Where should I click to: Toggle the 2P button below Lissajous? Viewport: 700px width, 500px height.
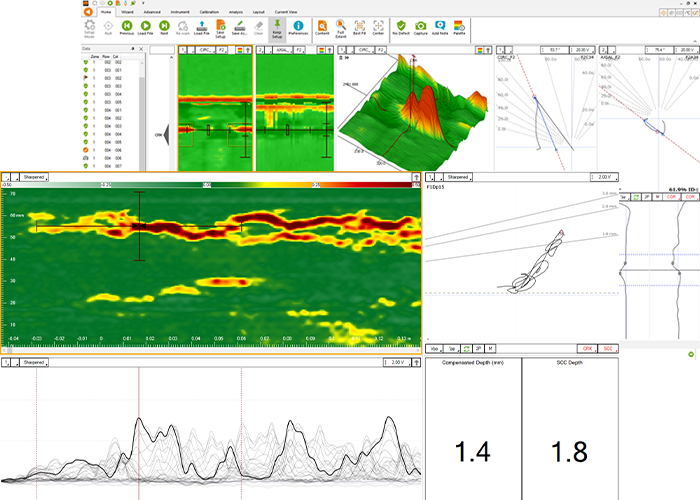(480, 348)
